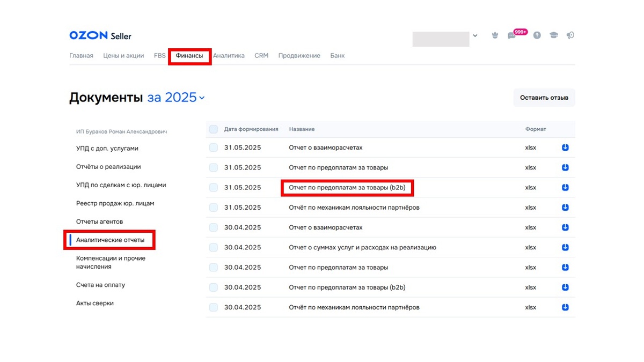The height and width of the screenshot is (362, 644).
Task: Check 31.05.2025 Отчет по предоплатам (b2b) row
Action: click(x=214, y=188)
